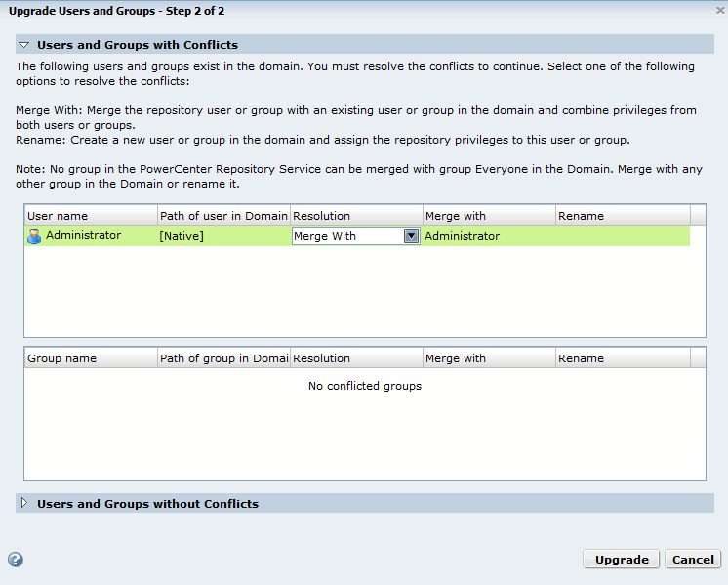
Task: Click Rename header in groups table
Action: point(622,358)
